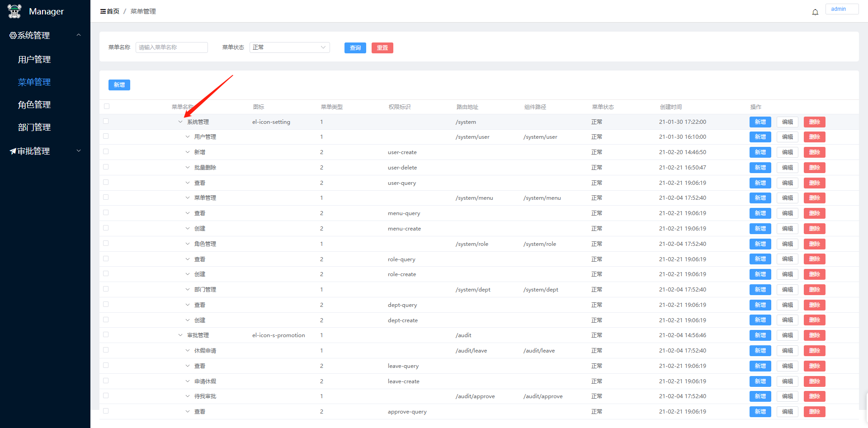
Task: Click the 申请休假 row name
Action: (205, 381)
